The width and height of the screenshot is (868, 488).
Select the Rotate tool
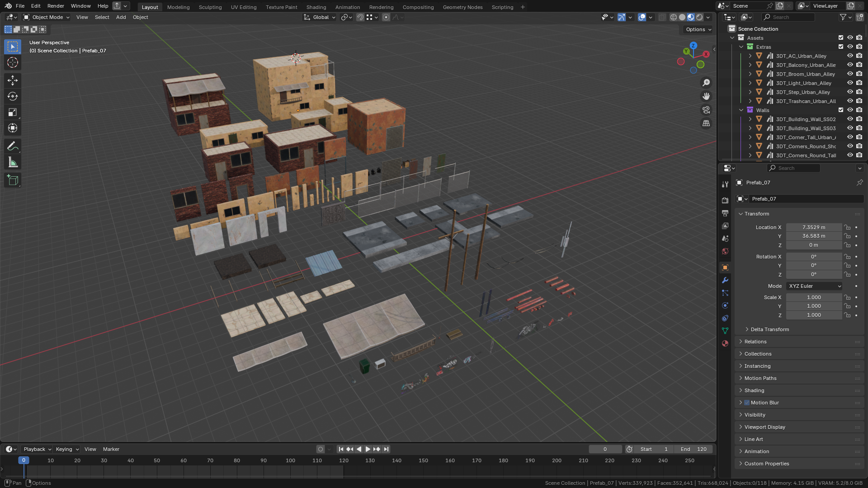[13, 96]
